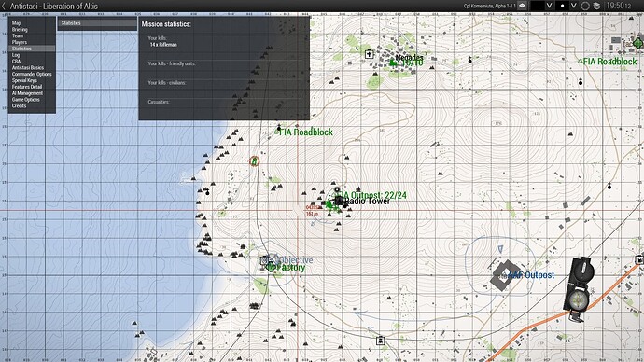
Task: Click the Cpl Kornemute, Alpha 1-1 label
Action: tap(490, 6)
